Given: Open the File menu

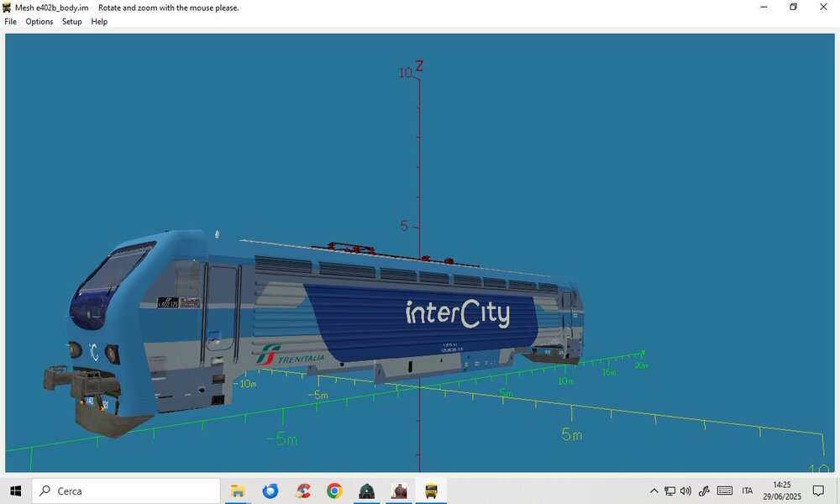Looking at the screenshot, I should pos(10,22).
